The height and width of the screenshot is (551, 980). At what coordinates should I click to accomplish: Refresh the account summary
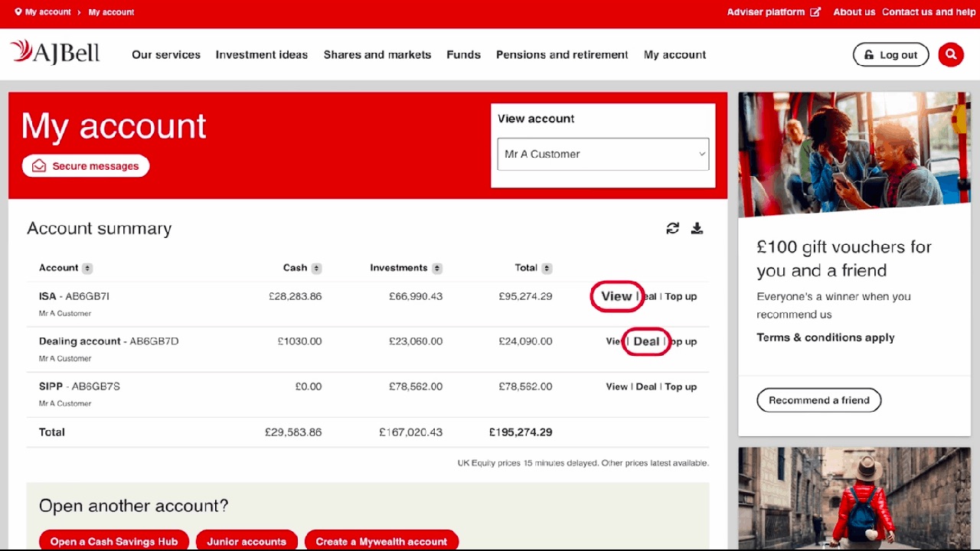672,228
